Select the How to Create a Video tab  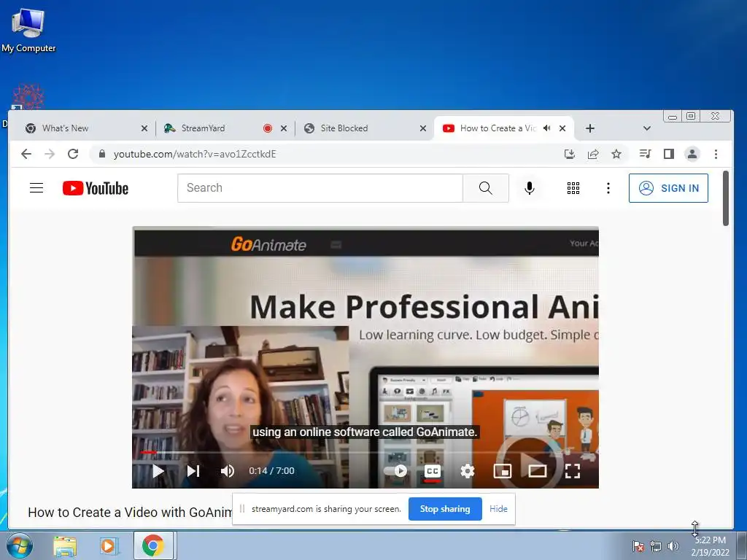pyautogui.click(x=498, y=128)
